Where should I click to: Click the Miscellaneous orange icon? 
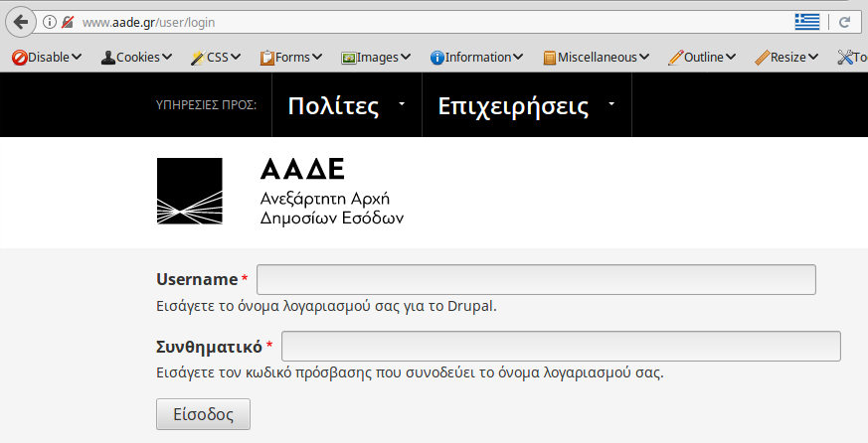pos(549,58)
